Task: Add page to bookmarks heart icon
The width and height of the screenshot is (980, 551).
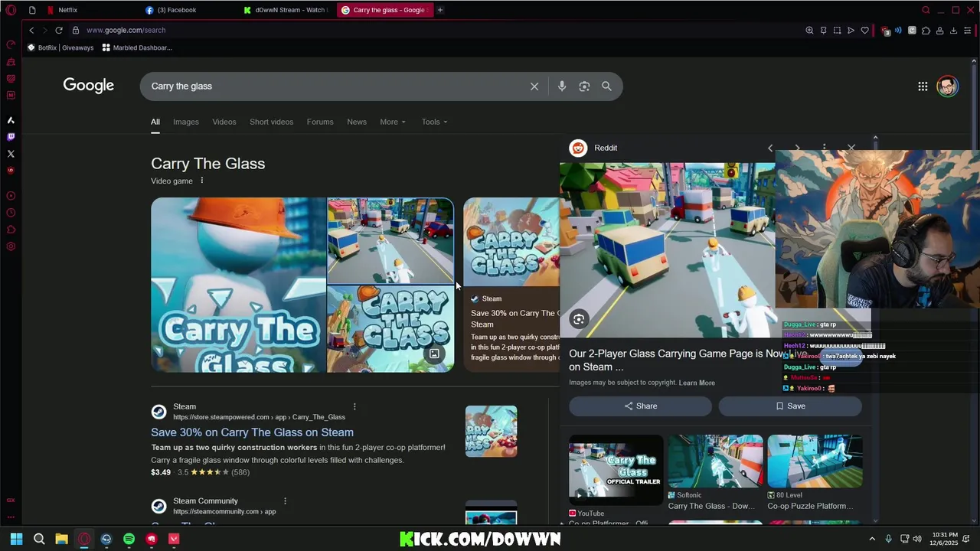Action: [x=864, y=31]
